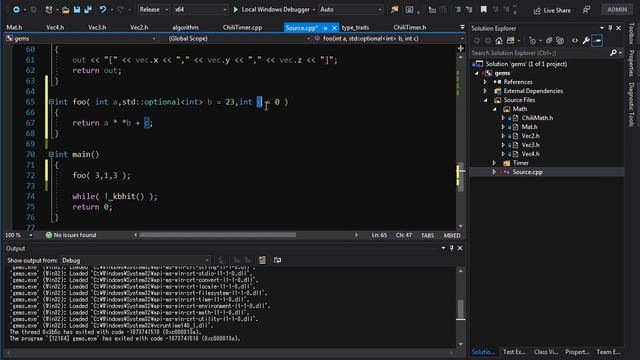Switch to the type_traits tab

tap(356, 27)
